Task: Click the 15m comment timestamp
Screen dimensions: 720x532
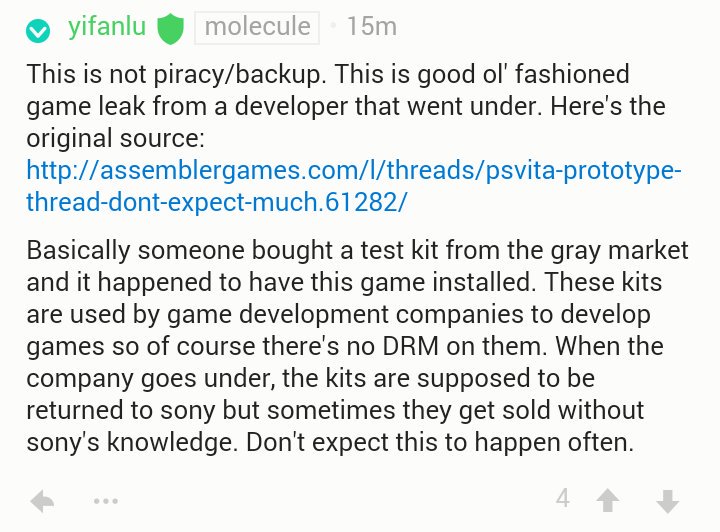Action: click(x=371, y=28)
